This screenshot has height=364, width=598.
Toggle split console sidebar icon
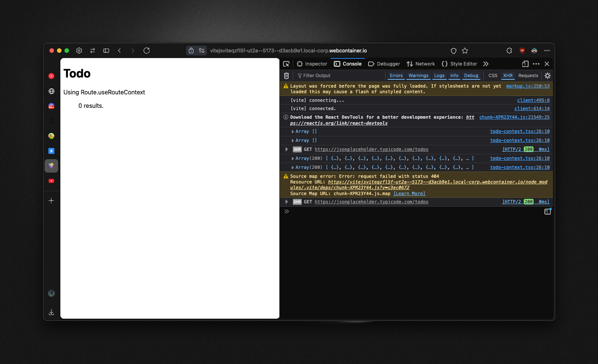547,212
